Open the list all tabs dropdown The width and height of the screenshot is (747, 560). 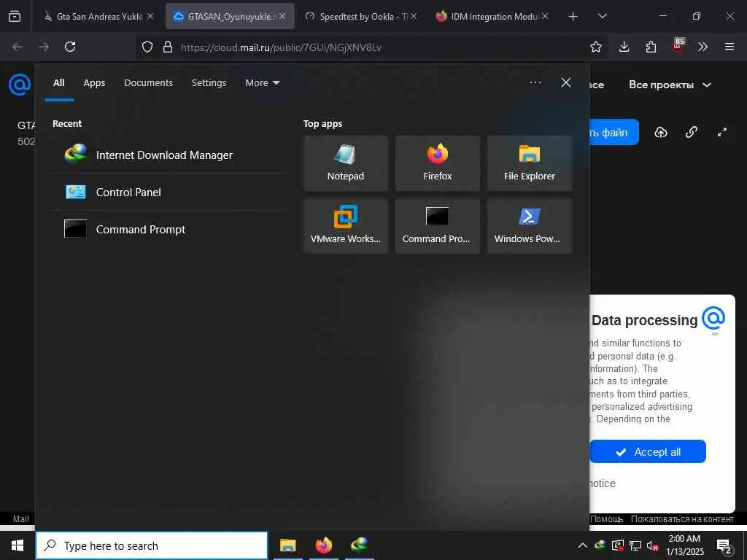[x=602, y=16]
